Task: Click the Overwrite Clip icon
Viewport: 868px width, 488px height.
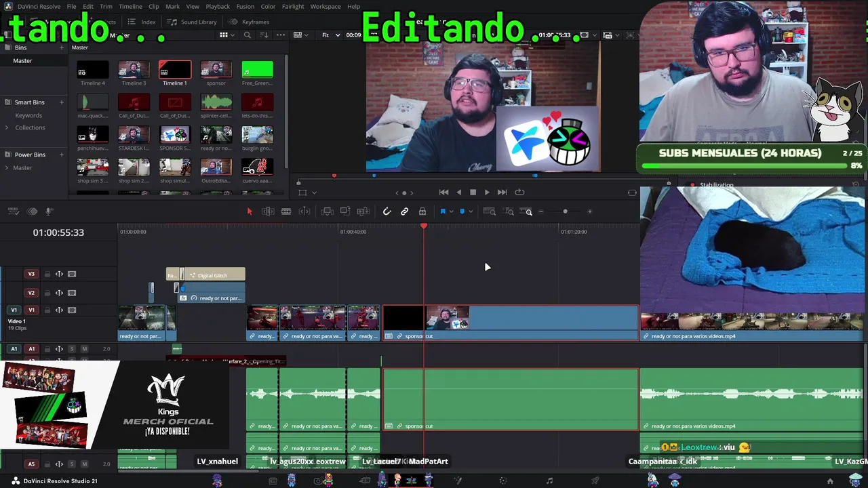Action: (x=345, y=211)
